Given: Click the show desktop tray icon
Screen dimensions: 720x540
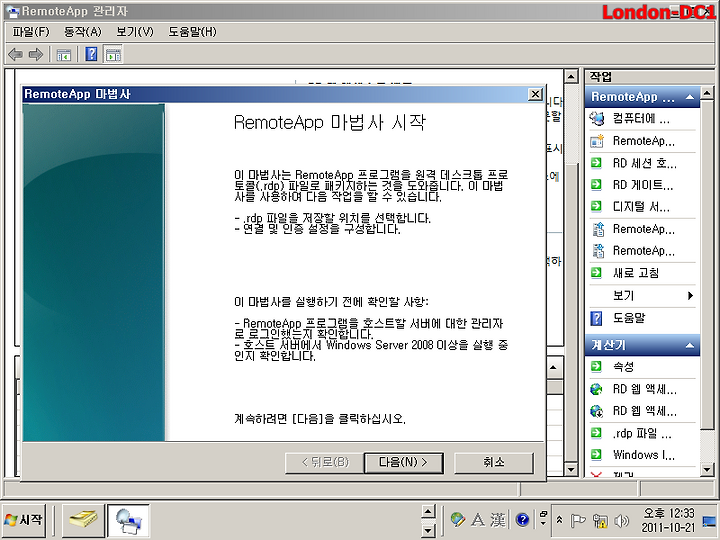Looking at the screenshot, I should click(x=709, y=521).
